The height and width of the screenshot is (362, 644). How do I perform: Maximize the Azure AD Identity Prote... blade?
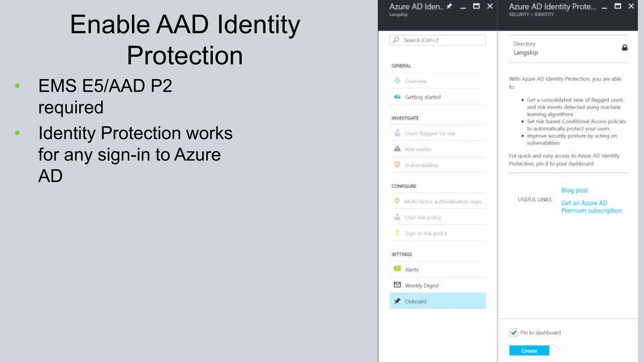(x=618, y=6)
